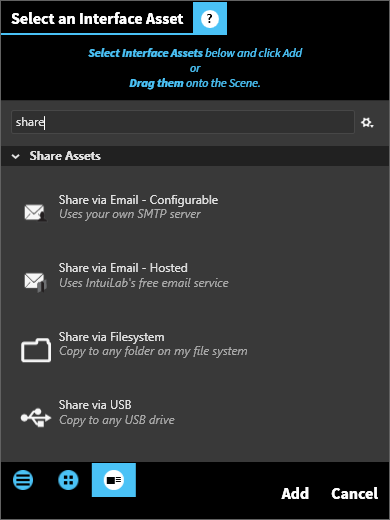Pick the Share via USB entry

(195, 412)
